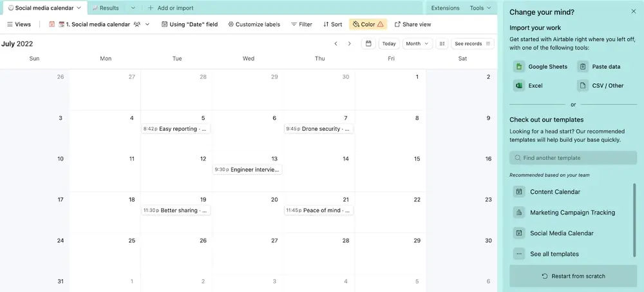Open the Color settings option
The width and height of the screenshot is (644, 292).
point(367,24)
